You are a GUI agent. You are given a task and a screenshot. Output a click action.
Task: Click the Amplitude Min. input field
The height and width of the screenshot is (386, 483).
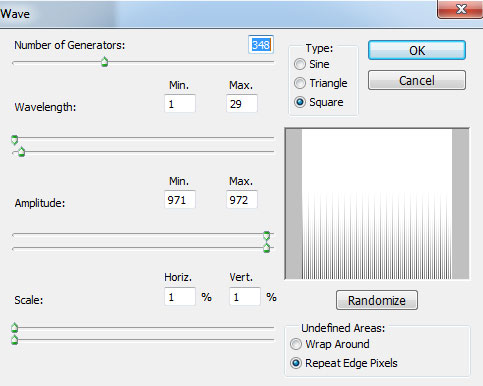tap(180, 200)
